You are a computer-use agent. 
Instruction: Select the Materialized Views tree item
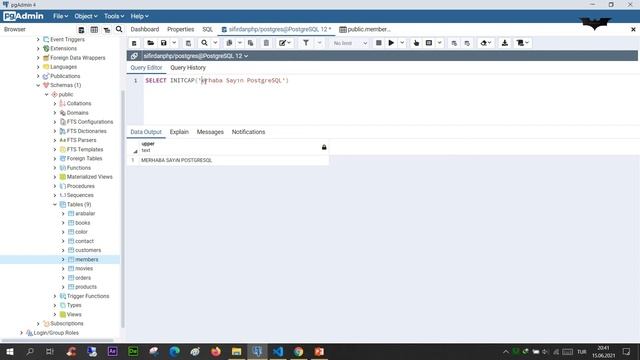click(89, 177)
